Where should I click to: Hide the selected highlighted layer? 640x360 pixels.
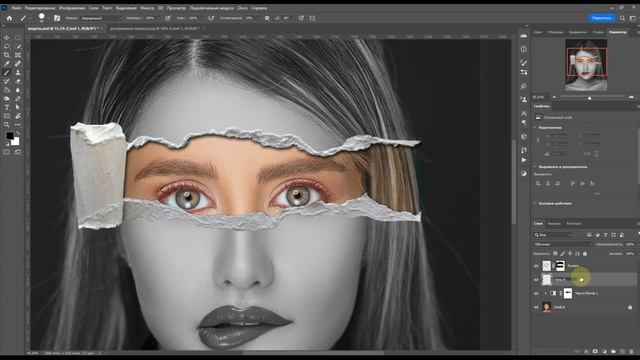[536, 280]
